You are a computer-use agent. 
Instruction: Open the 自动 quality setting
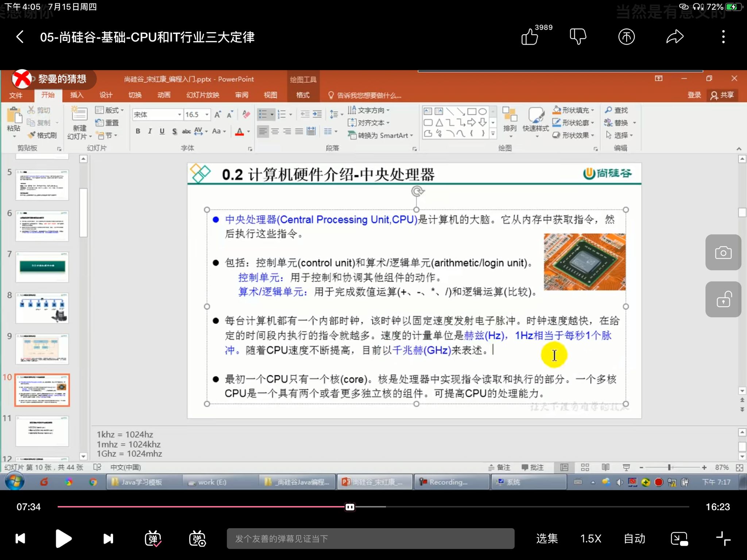(635, 538)
